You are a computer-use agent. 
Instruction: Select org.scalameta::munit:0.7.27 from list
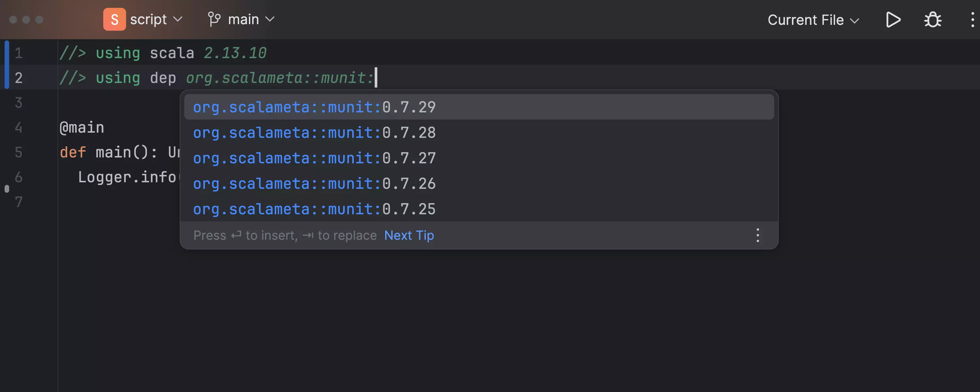tap(315, 157)
